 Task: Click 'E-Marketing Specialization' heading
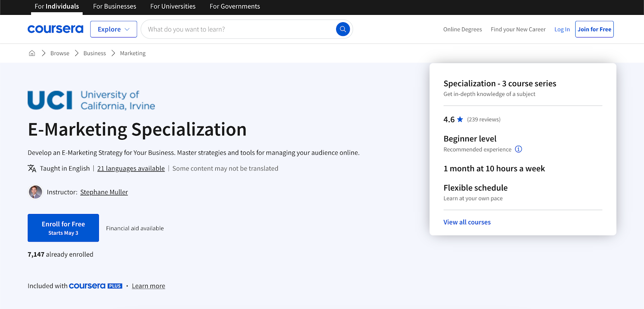tap(137, 130)
